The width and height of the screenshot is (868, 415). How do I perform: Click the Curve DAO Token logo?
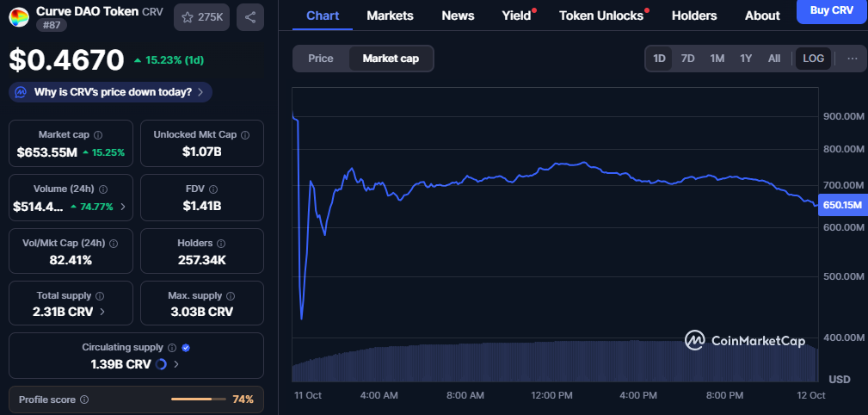(18, 15)
